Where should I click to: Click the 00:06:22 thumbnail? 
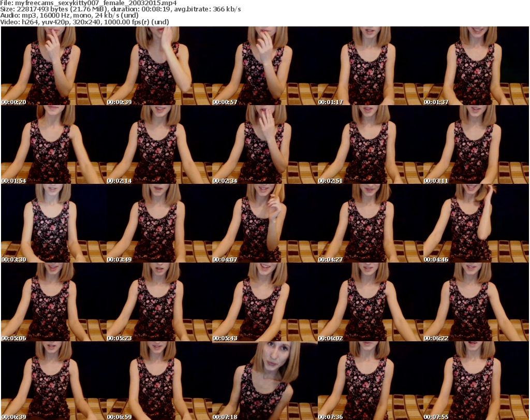[x=476, y=302]
